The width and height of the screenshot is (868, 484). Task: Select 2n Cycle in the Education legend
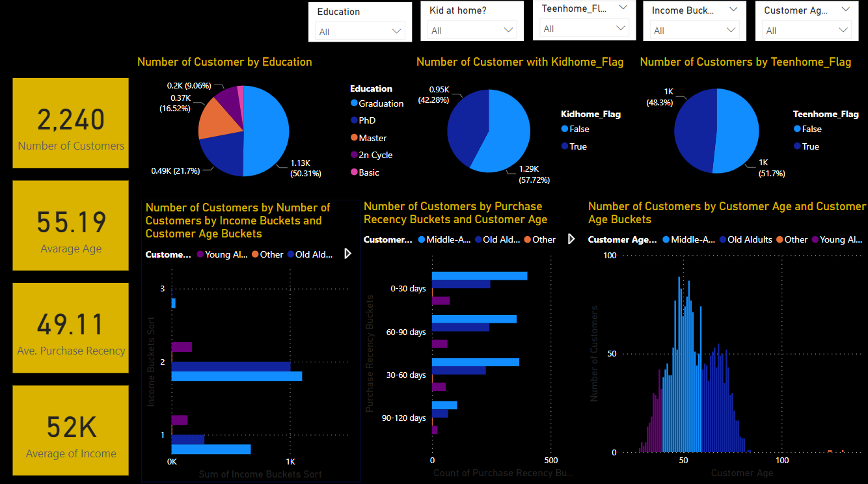click(x=372, y=155)
